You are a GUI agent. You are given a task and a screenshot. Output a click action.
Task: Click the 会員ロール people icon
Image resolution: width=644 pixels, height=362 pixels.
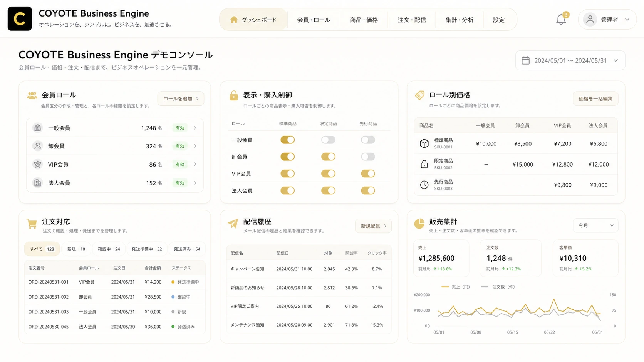coord(32,95)
